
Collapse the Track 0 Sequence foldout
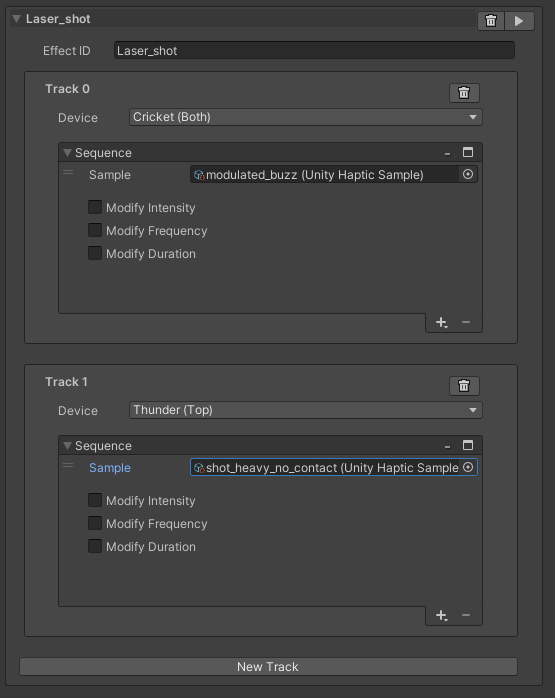(x=67, y=153)
